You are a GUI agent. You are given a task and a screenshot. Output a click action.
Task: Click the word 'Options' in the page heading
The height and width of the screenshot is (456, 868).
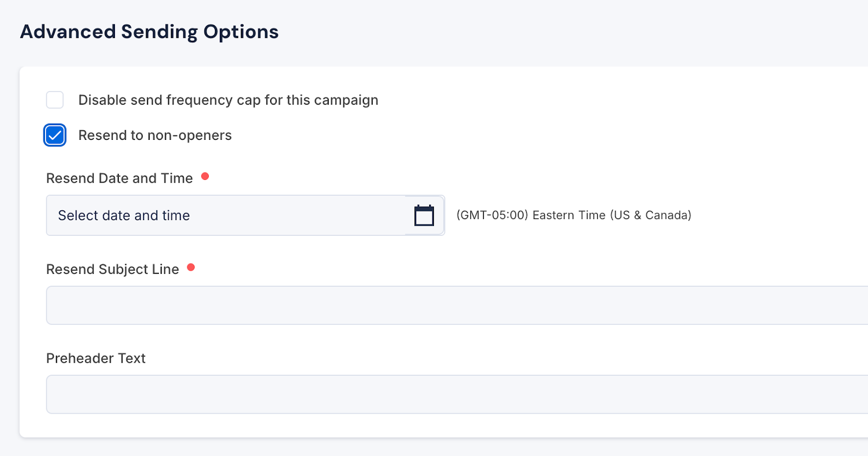241,32
